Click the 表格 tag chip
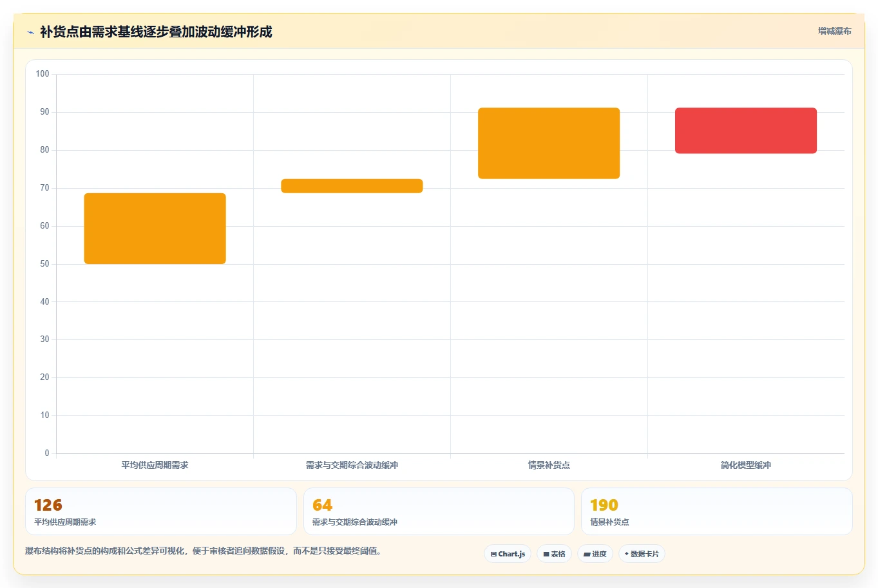The height and width of the screenshot is (588, 878). coord(554,554)
